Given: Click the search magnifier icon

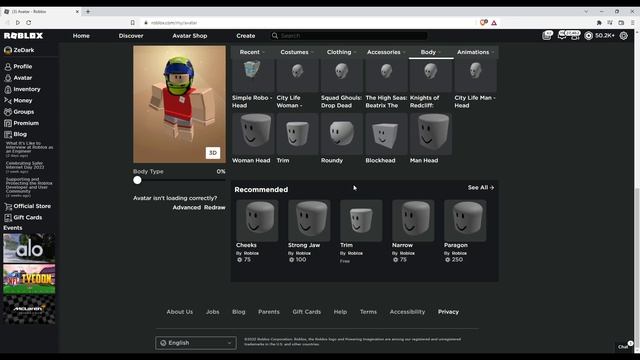Looking at the screenshot, I should [275, 36].
